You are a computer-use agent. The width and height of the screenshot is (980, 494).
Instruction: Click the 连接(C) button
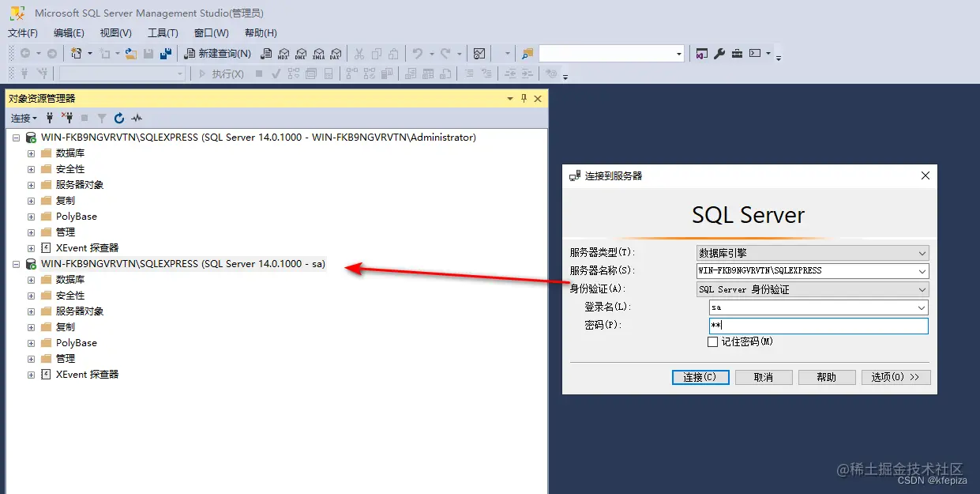[x=700, y=377]
